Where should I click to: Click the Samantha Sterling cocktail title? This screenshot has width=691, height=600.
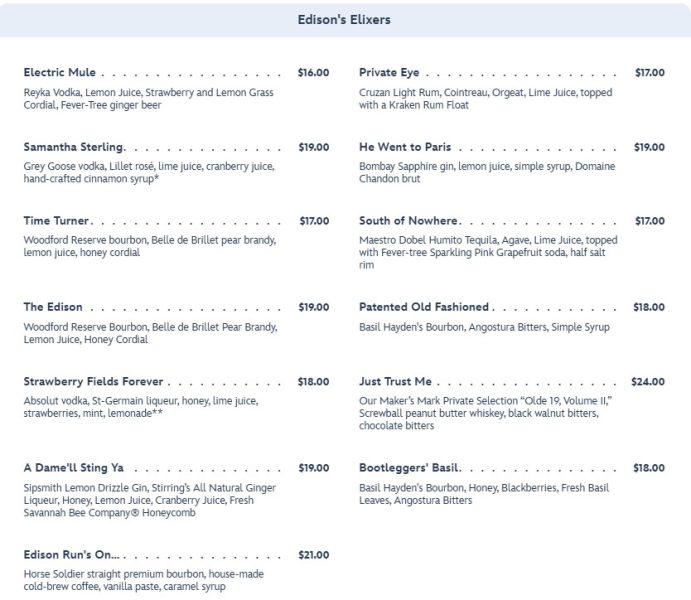coord(73,147)
